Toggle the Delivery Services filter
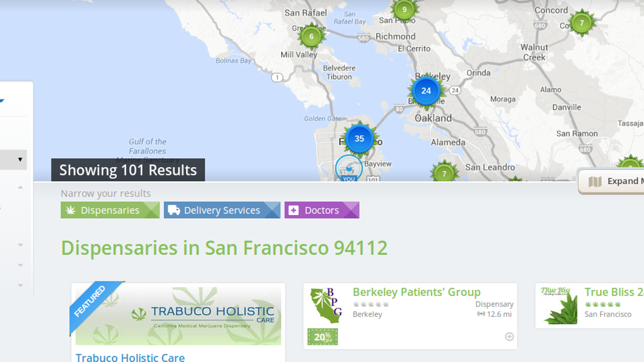The height and width of the screenshot is (362, 644). click(x=222, y=210)
